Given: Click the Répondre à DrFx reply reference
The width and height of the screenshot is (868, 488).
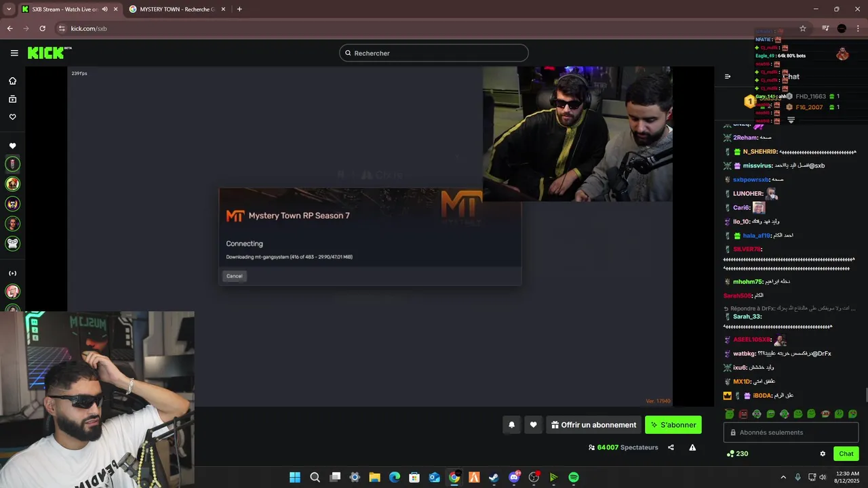Looking at the screenshot, I should coord(789,308).
